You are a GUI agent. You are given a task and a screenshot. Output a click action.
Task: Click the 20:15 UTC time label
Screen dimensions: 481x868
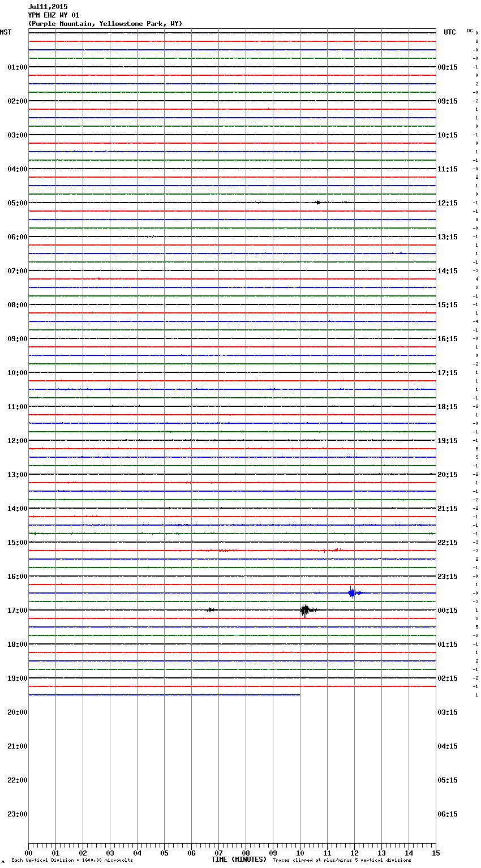click(448, 475)
